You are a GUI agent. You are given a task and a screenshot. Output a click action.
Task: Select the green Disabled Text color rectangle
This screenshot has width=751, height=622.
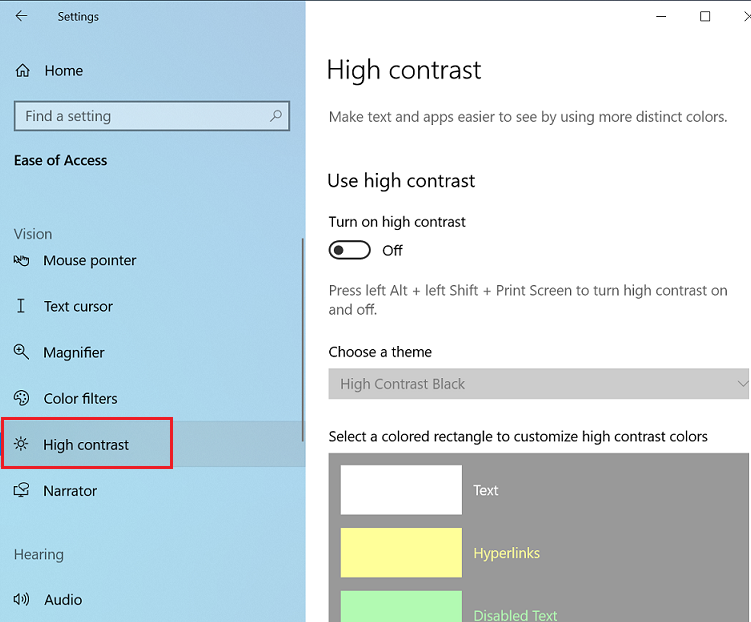[401, 607]
